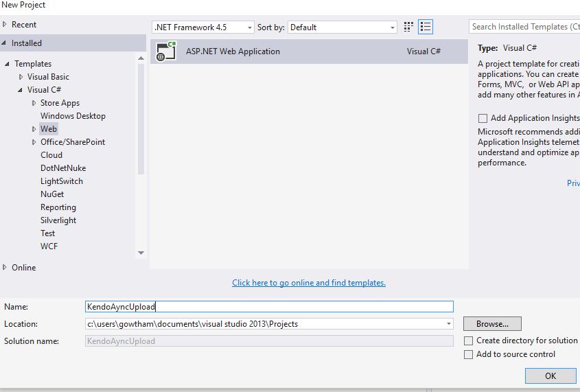Select the ASP.NET Web Application row
580x392 pixels.
[x=309, y=51]
